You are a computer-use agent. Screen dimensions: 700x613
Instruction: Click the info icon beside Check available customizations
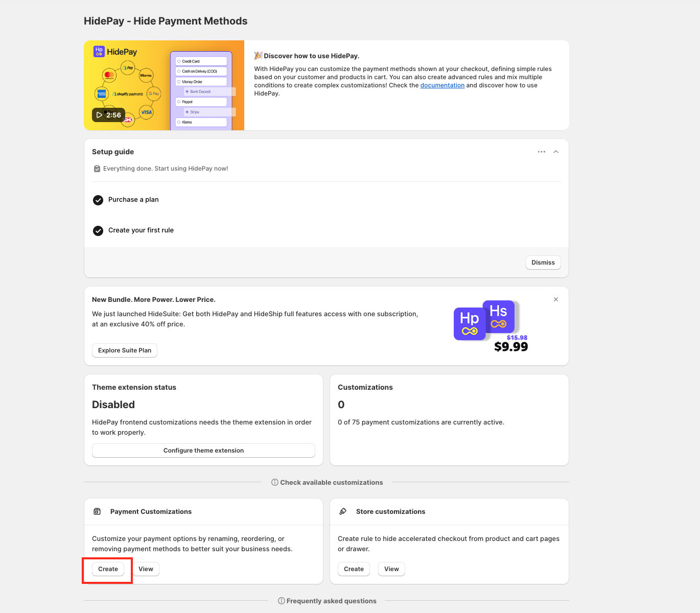tap(275, 482)
